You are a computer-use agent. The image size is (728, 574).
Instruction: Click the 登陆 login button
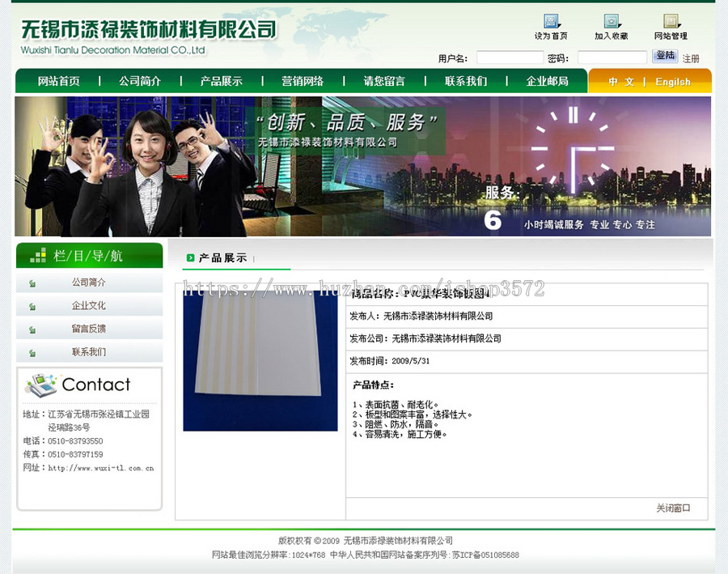point(665,55)
